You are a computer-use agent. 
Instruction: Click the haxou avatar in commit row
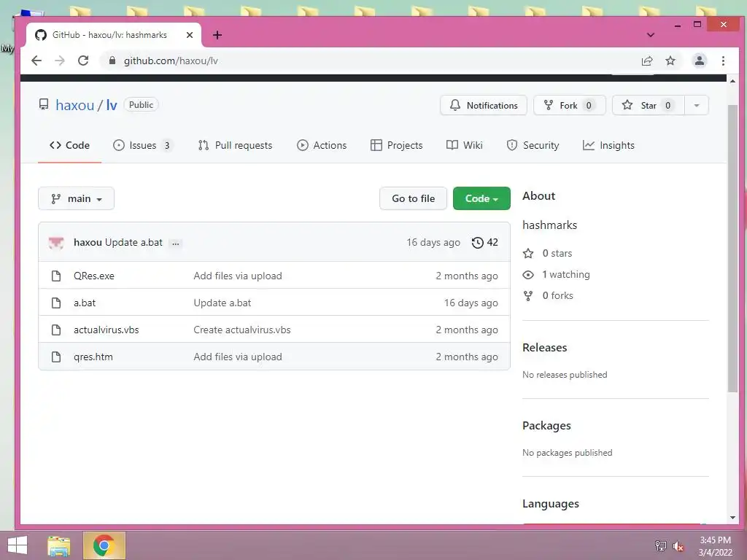56,242
